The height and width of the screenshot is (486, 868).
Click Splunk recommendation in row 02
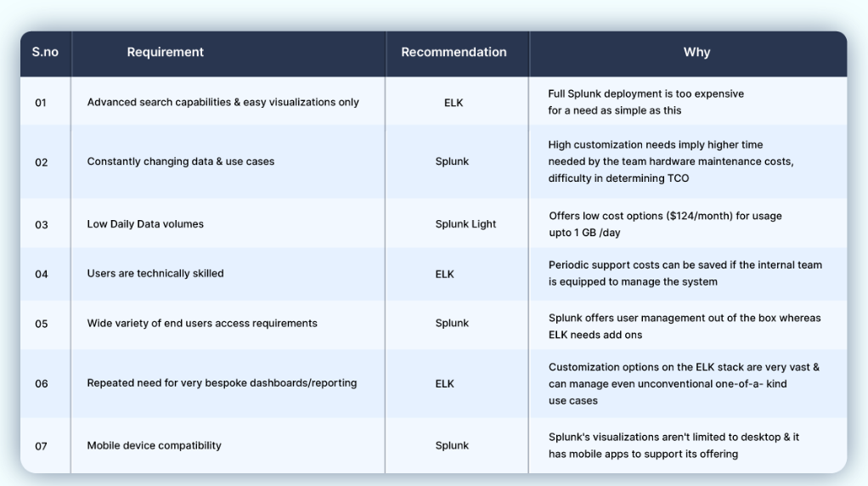(x=452, y=161)
